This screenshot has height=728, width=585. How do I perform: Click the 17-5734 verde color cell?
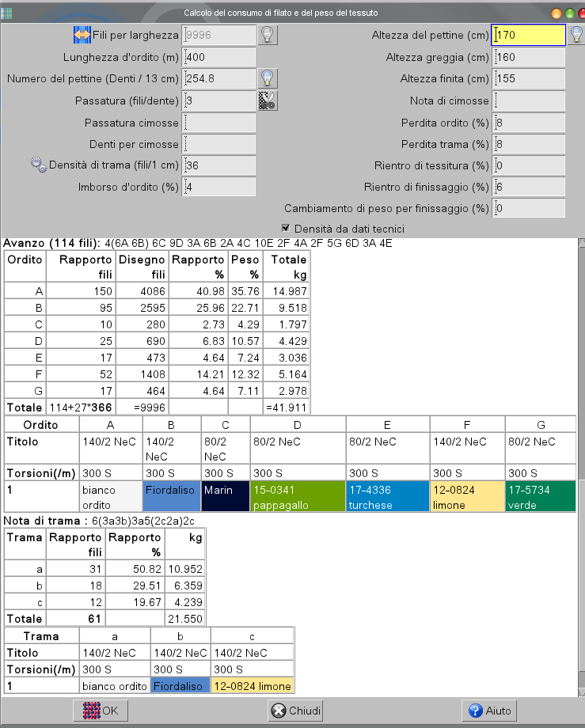(541, 497)
